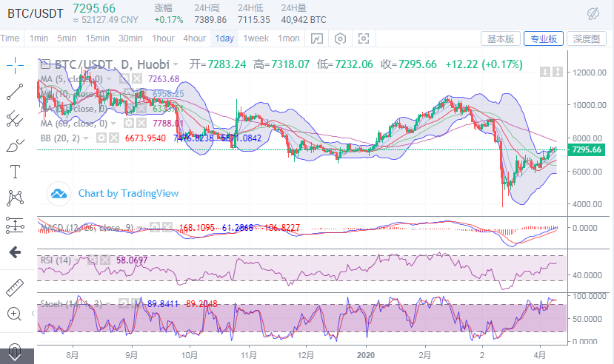Select the 1day interval
This screenshot has width=614, height=364.
pos(224,38)
